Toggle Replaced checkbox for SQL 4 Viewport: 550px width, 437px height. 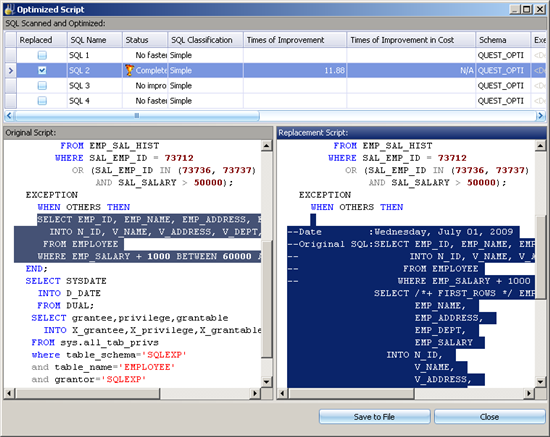(42, 101)
